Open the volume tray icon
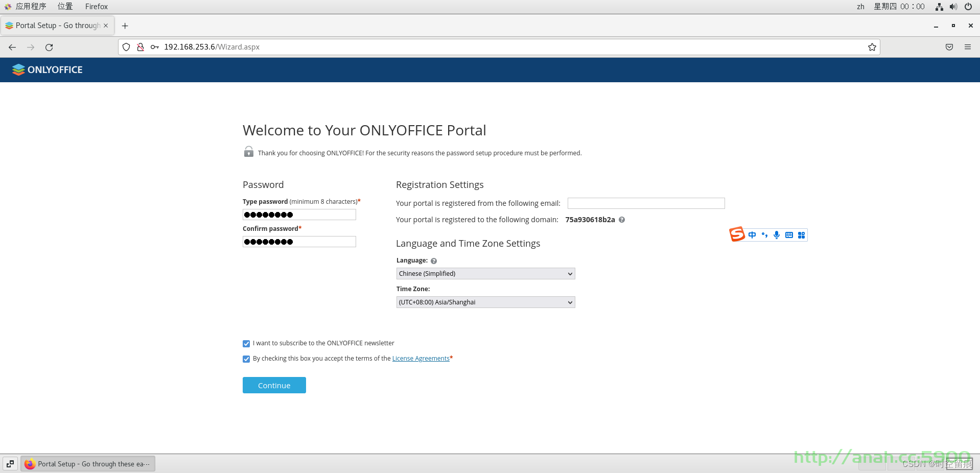 point(953,7)
